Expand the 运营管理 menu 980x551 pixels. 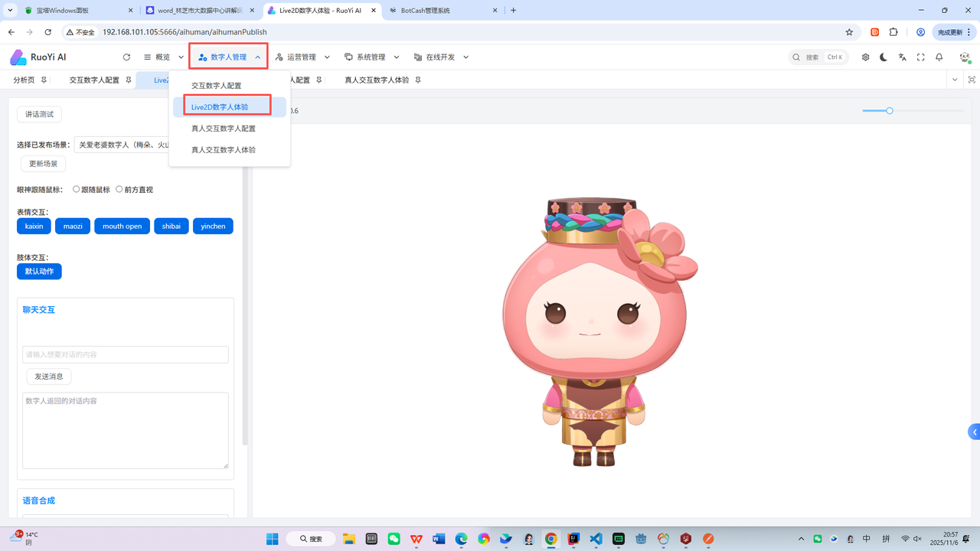click(x=302, y=57)
